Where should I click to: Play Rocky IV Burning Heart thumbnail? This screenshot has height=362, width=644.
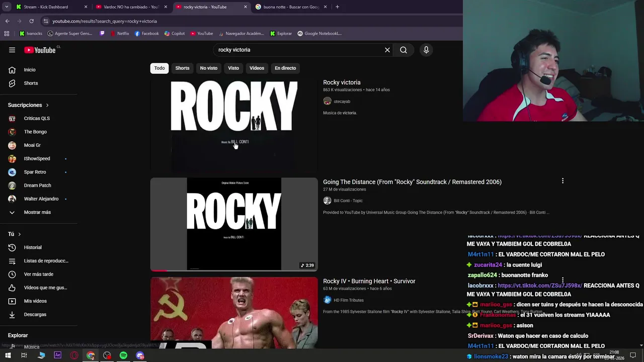click(x=234, y=312)
